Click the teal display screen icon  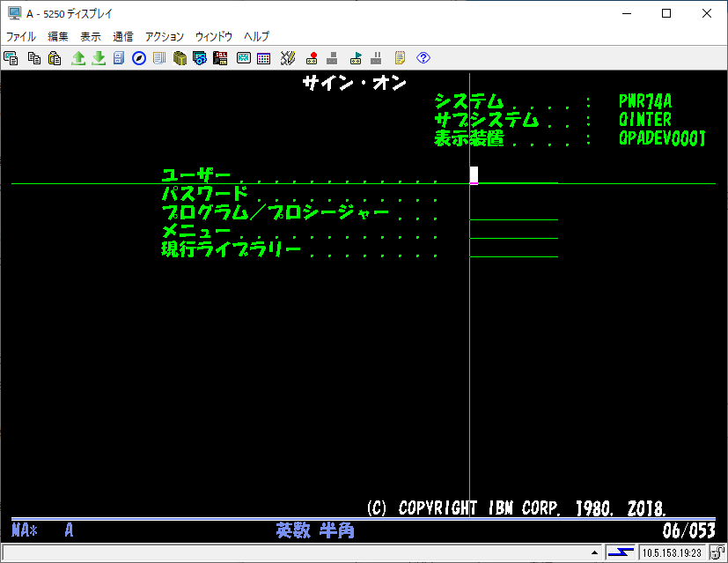[244, 58]
